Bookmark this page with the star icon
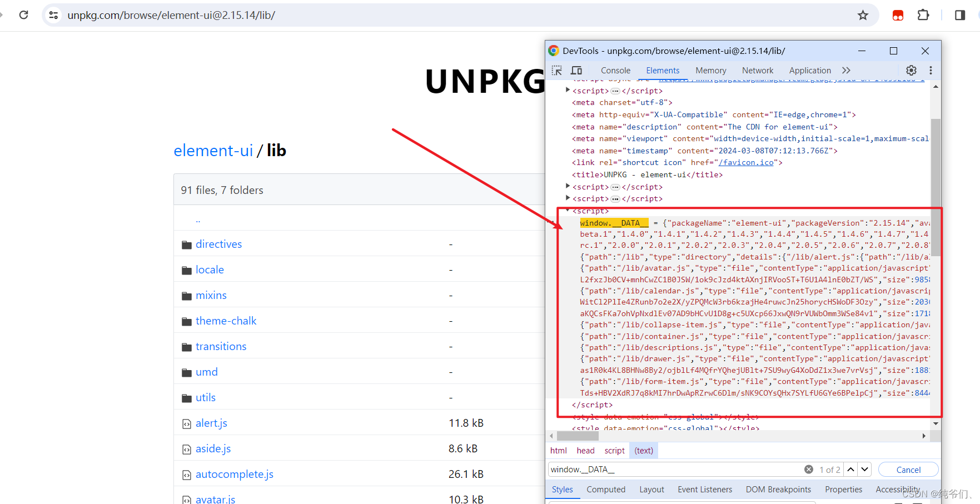 [863, 15]
